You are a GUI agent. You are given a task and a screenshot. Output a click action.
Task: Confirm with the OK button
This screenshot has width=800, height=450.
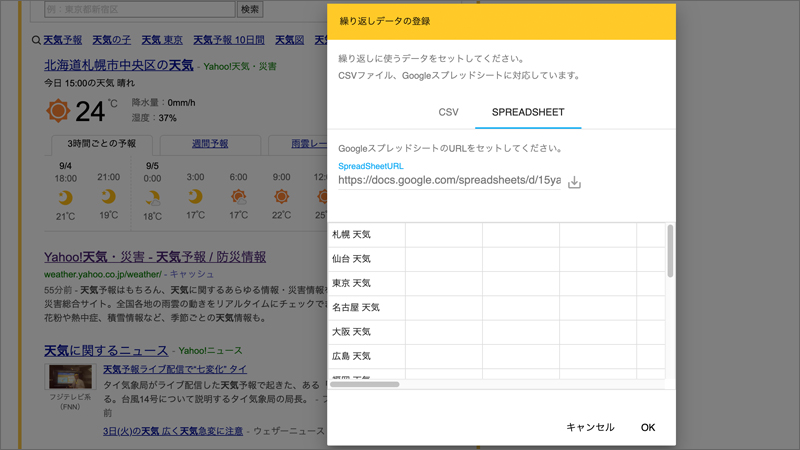tap(647, 427)
